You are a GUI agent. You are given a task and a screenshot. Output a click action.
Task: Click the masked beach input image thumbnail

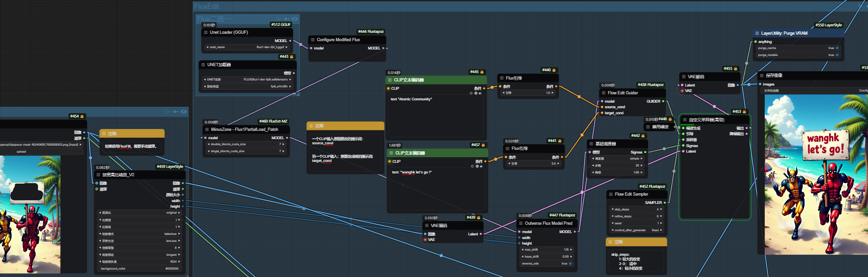(30, 215)
